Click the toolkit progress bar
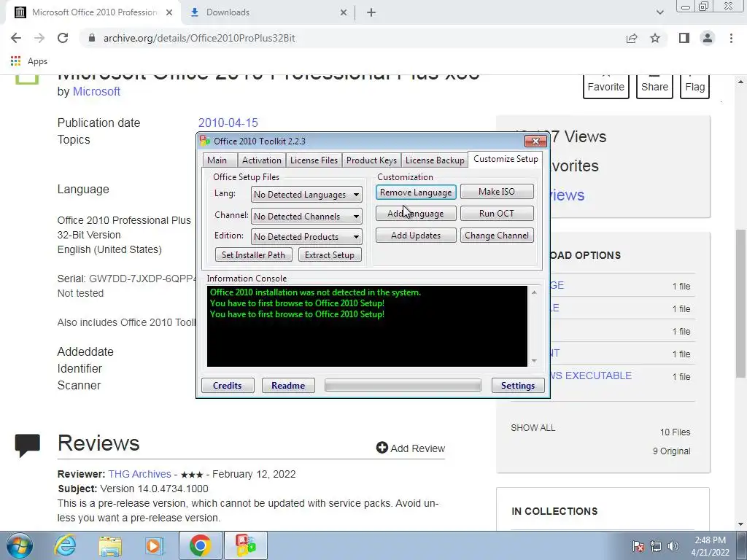747x560 pixels. pyautogui.click(x=403, y=385)
